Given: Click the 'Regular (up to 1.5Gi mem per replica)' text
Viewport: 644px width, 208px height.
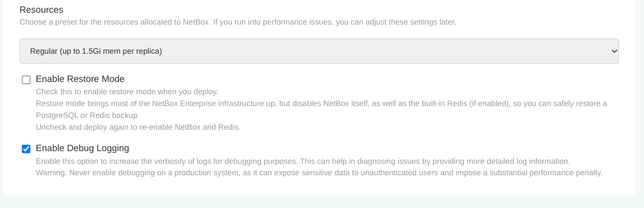Looking at the screenshot, I should (96, 51).
